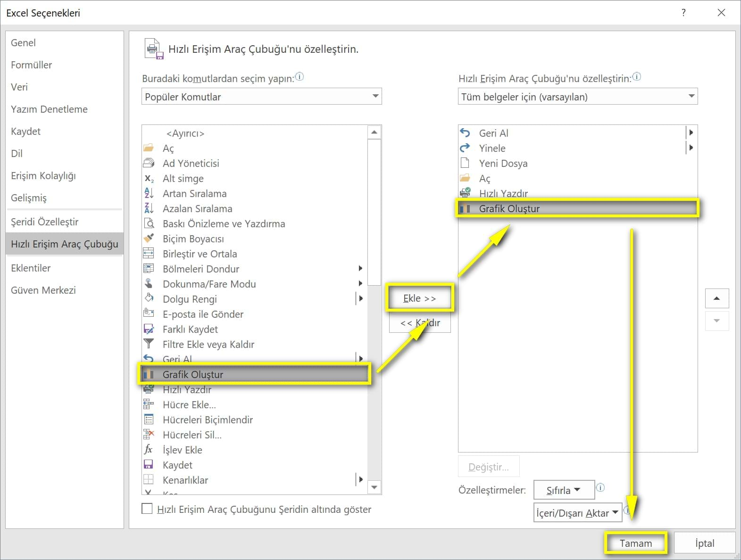Select Grafik Oluştur in left commands list

pyautogui.click(x=255, y=374)
